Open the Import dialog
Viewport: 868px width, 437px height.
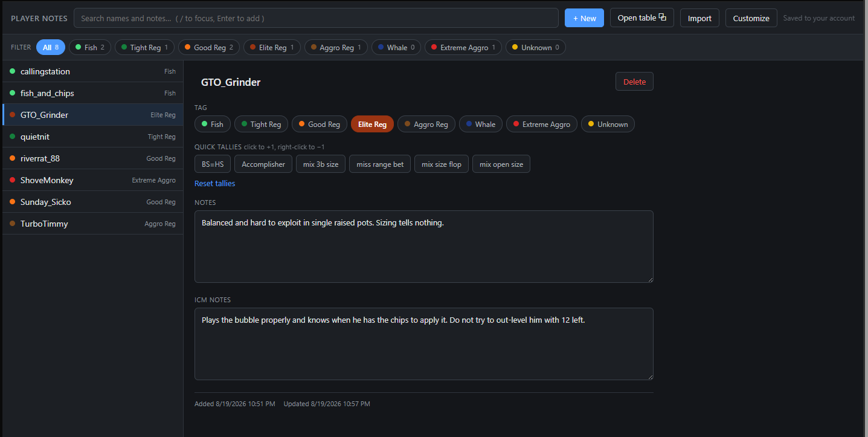point(699,18)
